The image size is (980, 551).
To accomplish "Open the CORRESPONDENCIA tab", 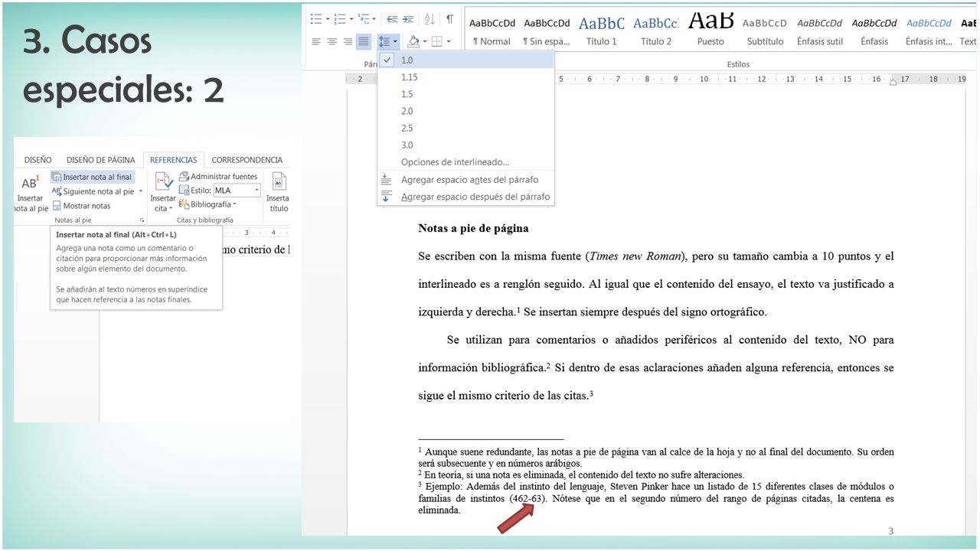I will (247, 160).
